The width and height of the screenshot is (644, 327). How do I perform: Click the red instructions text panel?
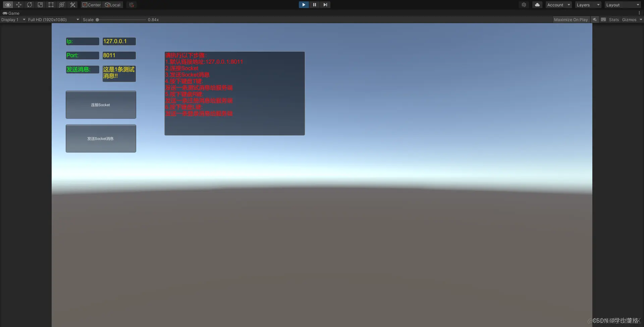234,93
